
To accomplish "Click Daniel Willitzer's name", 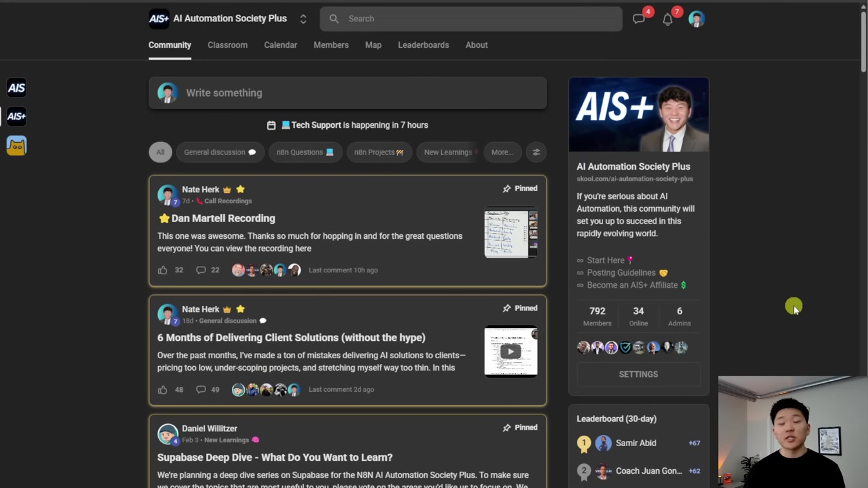I will click(x=209, y=429).
